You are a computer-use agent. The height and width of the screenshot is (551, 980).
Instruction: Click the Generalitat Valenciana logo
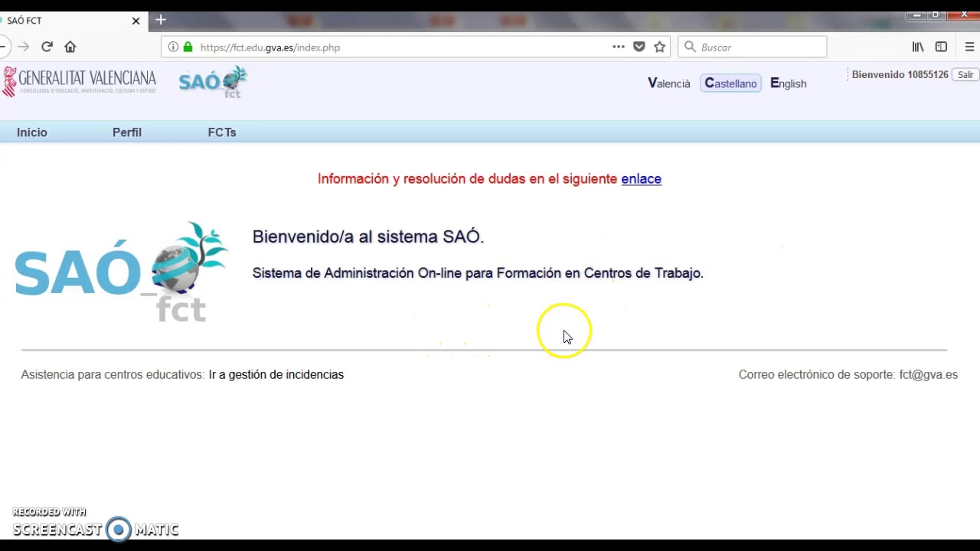pyautogui.click(x=80, y=82)
